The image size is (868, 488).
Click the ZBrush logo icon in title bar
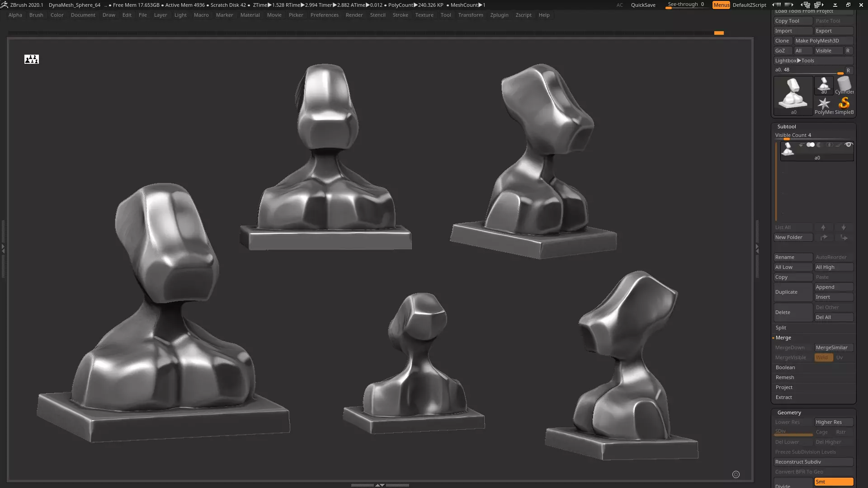point(5,5)
